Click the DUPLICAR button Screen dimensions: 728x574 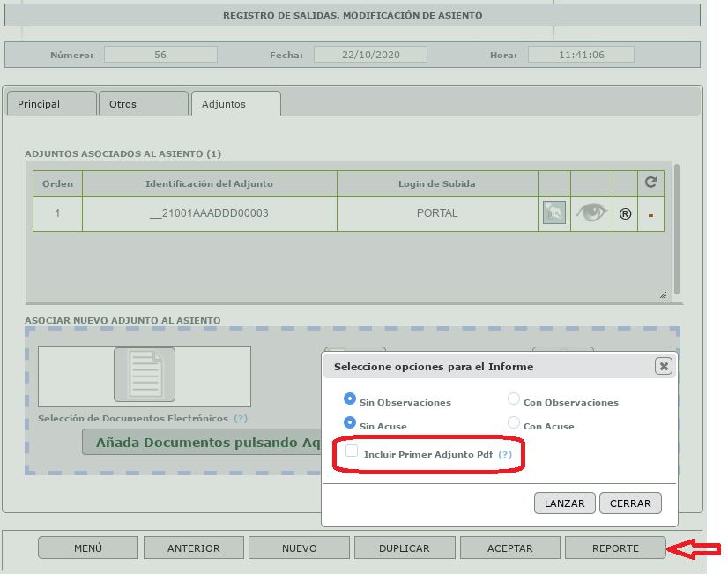[405, 548]
